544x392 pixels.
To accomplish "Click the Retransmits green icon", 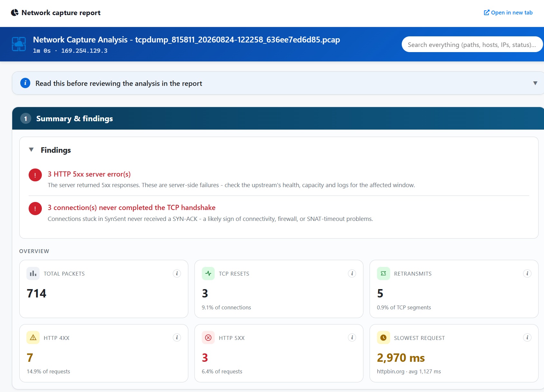I will [383, 273].
